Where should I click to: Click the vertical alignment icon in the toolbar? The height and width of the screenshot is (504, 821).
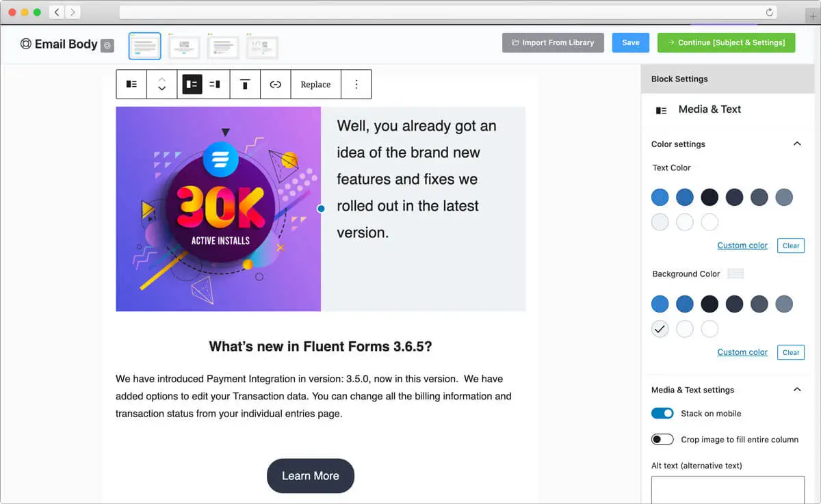pos(245,84)
